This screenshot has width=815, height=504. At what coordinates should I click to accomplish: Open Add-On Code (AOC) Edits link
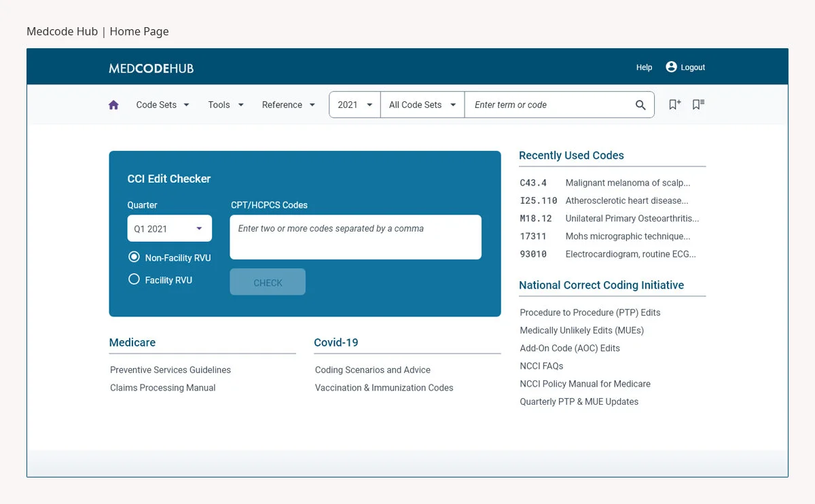[570, 348]
